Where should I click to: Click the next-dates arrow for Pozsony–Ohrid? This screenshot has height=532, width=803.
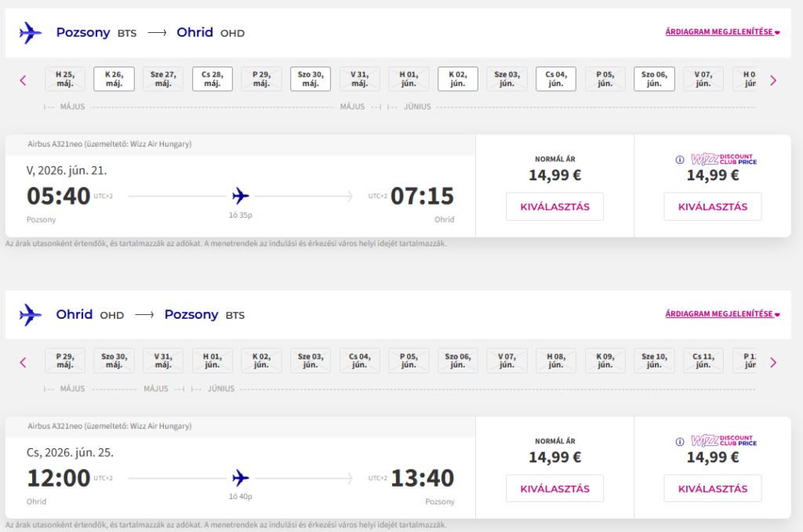(773, 80)
